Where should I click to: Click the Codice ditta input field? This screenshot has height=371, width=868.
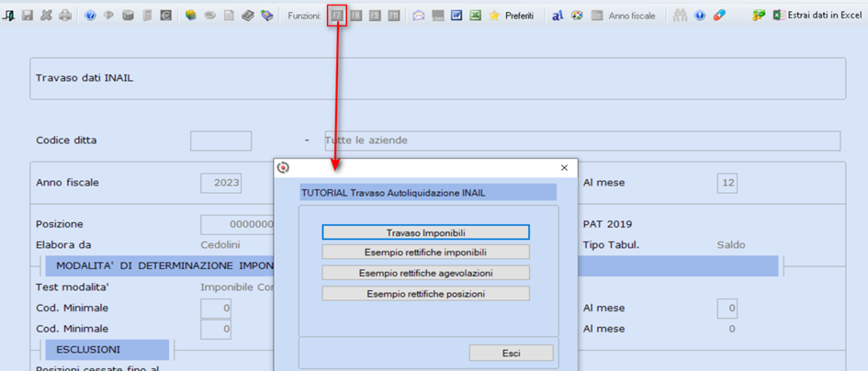tap(220, 141)
